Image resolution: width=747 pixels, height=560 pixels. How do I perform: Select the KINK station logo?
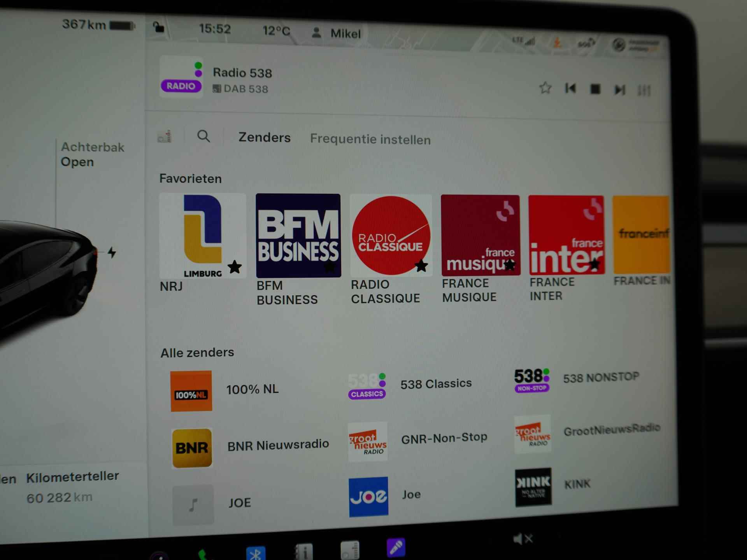533,487
